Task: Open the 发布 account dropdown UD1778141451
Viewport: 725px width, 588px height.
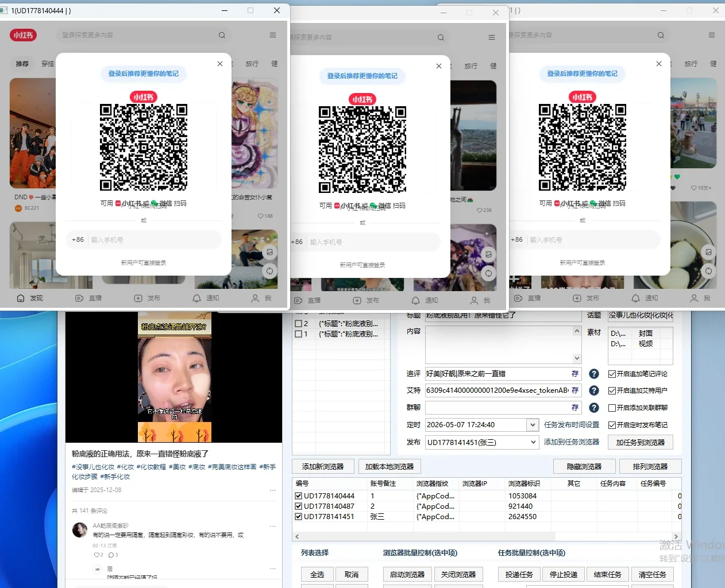Action: (x=533, y=442)
